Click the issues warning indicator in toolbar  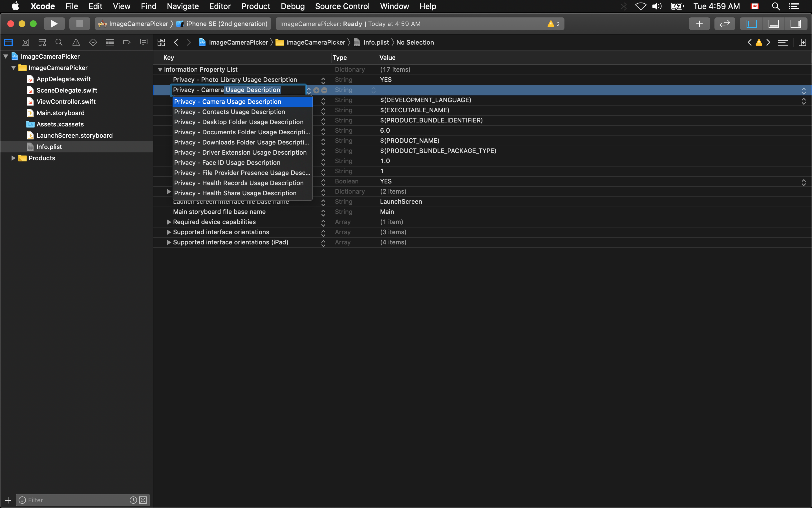(554, 24)
